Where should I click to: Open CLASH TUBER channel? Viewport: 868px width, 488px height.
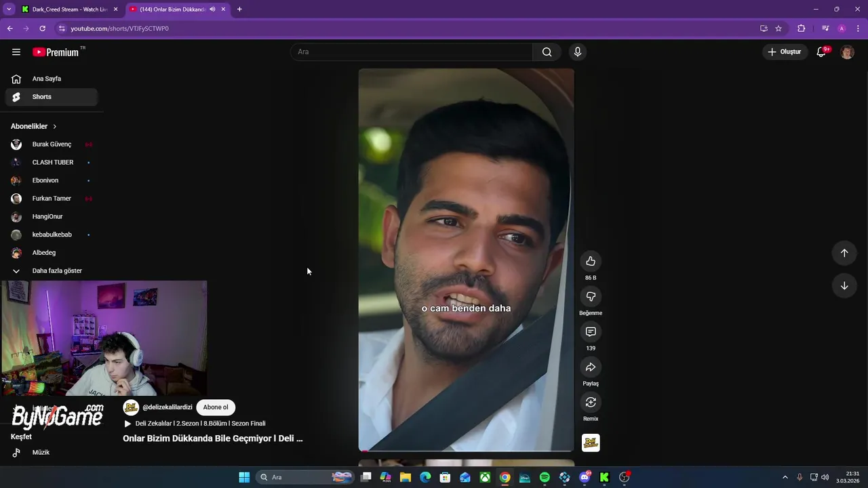point(52,163)
